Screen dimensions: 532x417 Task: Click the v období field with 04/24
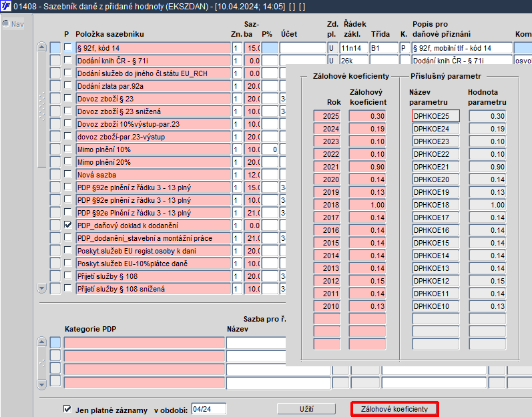coord(209,409)
